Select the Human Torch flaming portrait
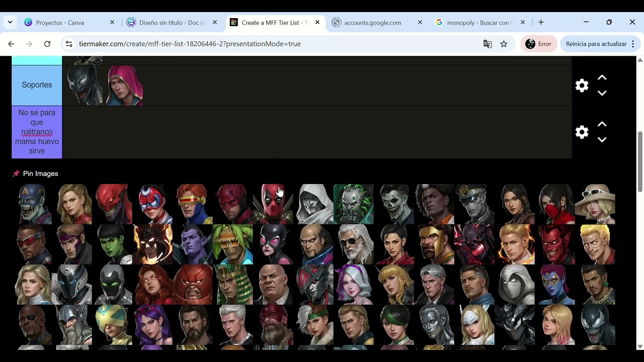 coord(516,244)
